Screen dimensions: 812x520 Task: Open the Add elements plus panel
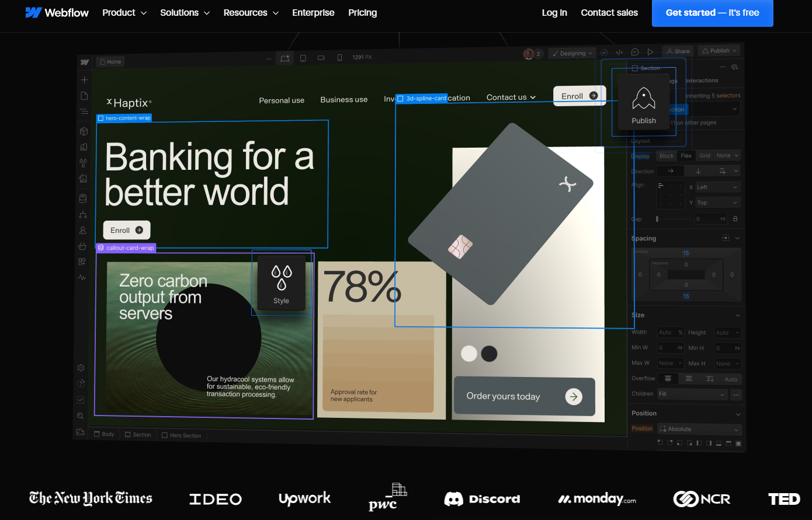(x=84, y=79)
